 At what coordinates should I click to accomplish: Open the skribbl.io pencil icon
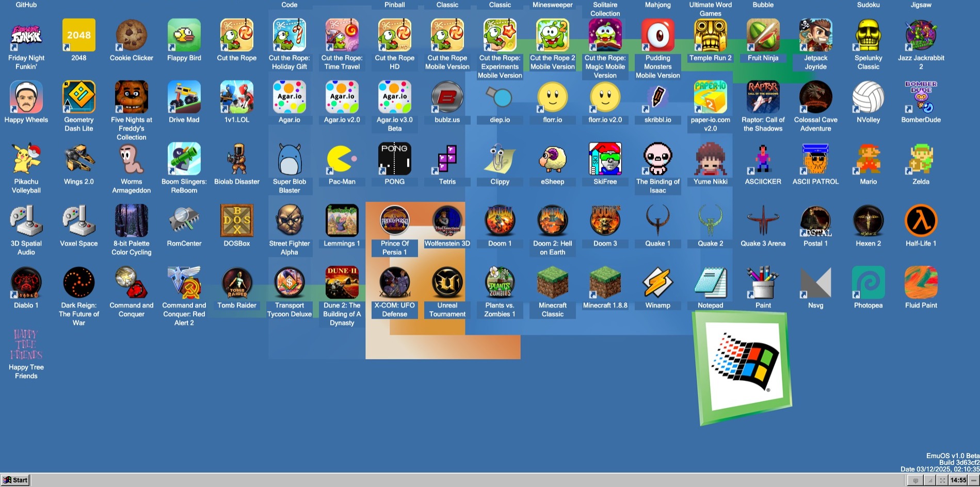click(x=658, y=97)
